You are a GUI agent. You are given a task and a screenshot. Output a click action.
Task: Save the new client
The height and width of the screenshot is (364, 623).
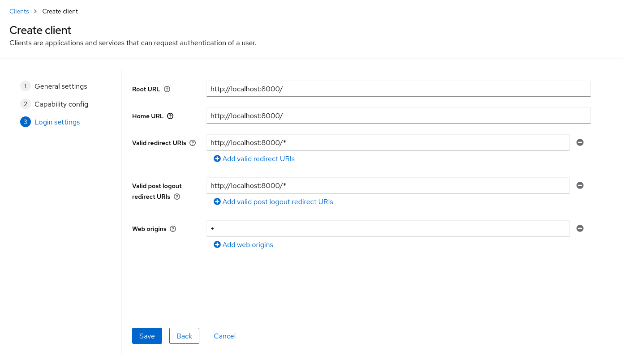[147, 336]
